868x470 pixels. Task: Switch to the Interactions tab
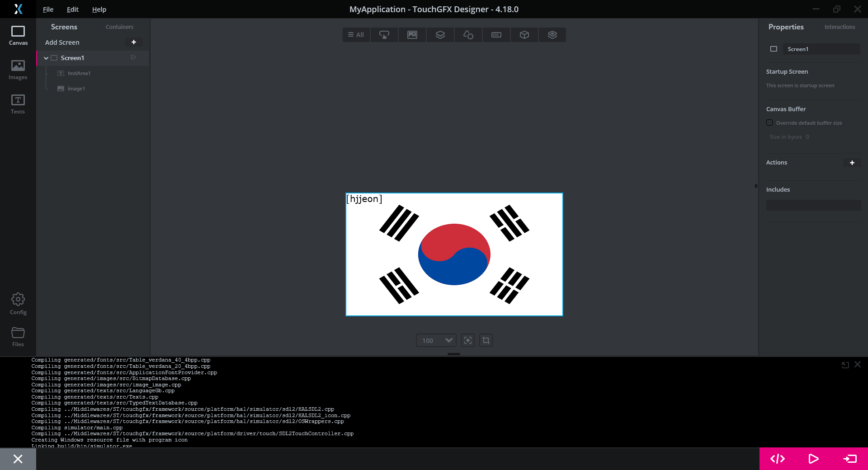(x=840, y=27)
